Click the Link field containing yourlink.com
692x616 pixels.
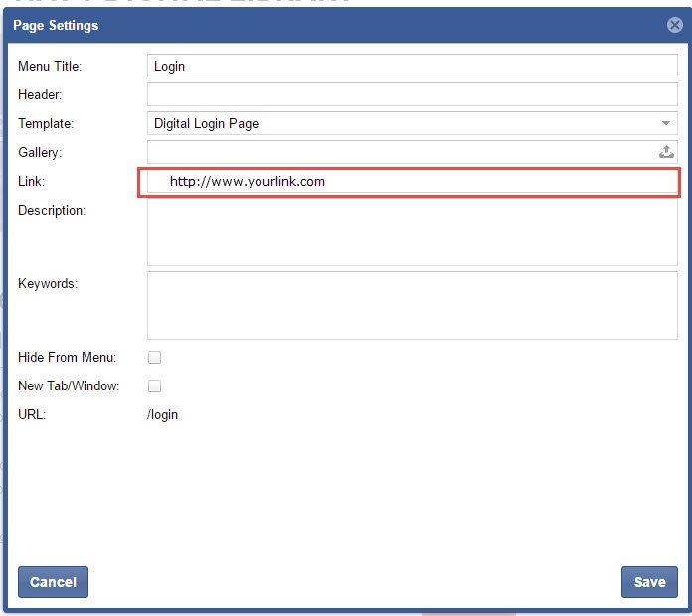(x=412, y=182)
